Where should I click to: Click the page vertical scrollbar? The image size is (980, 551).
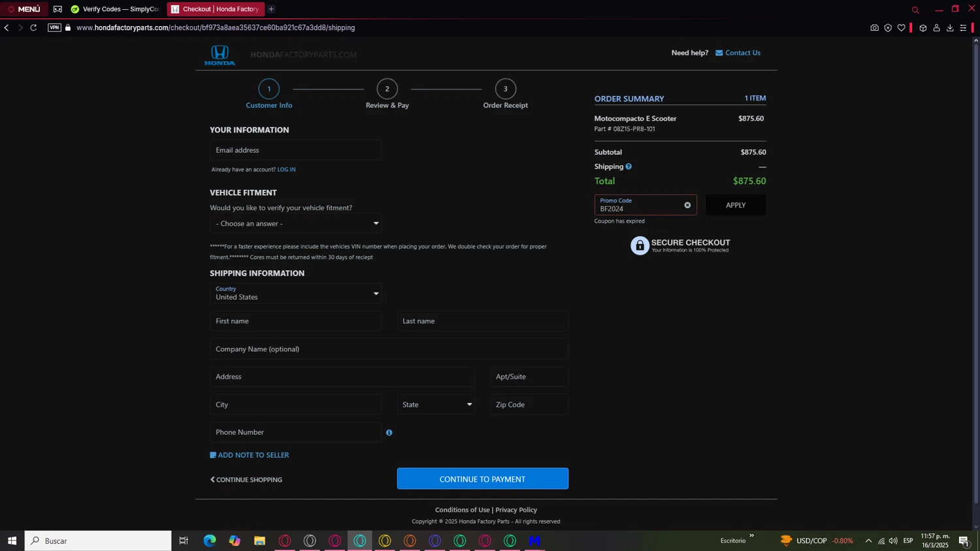click(976, 274)
